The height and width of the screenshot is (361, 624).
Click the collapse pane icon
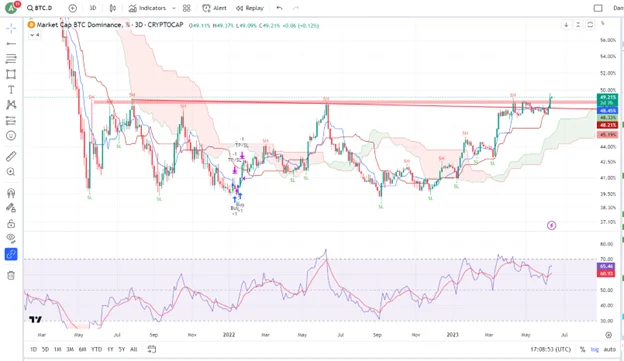[x=578, y=25]
